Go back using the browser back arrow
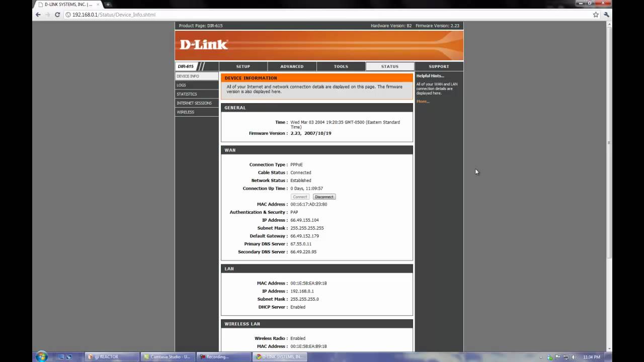The width and height of the screenshot is (644, 362). 38,15
